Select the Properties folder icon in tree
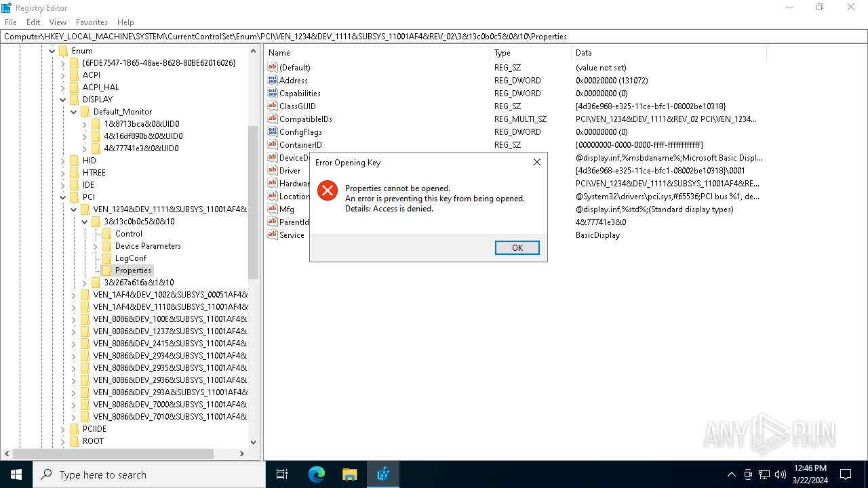This screenshot has width=868, height=488. (x=106, y=270)
